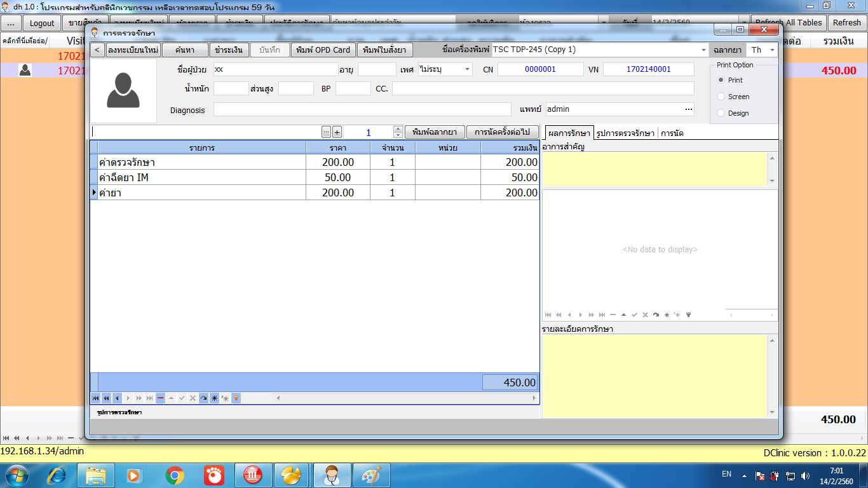Select the ค่ายา row
Viewport: 868px width, 488px height.
pos(315,193)
